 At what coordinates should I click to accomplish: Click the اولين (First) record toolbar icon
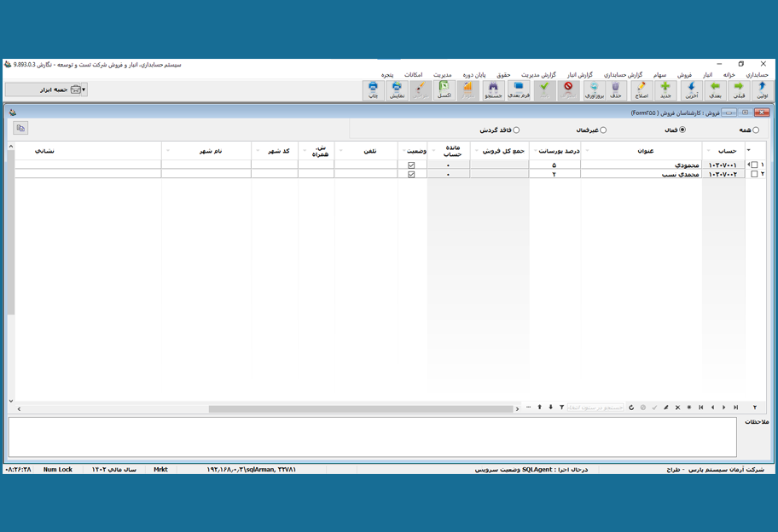(762, 90)
